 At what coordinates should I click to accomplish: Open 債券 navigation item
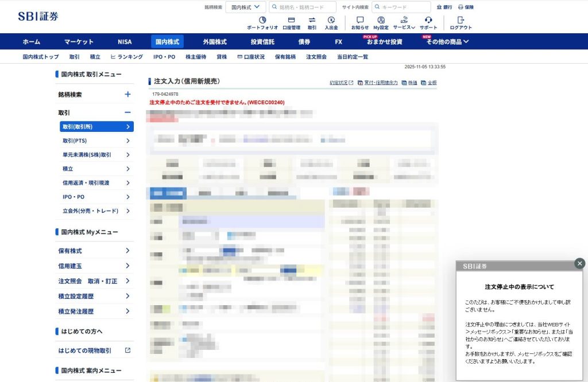pos(304,42)
